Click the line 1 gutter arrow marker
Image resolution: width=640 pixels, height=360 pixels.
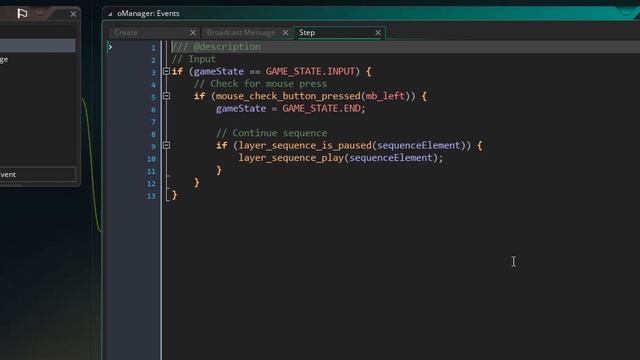[x=110, y=47]
